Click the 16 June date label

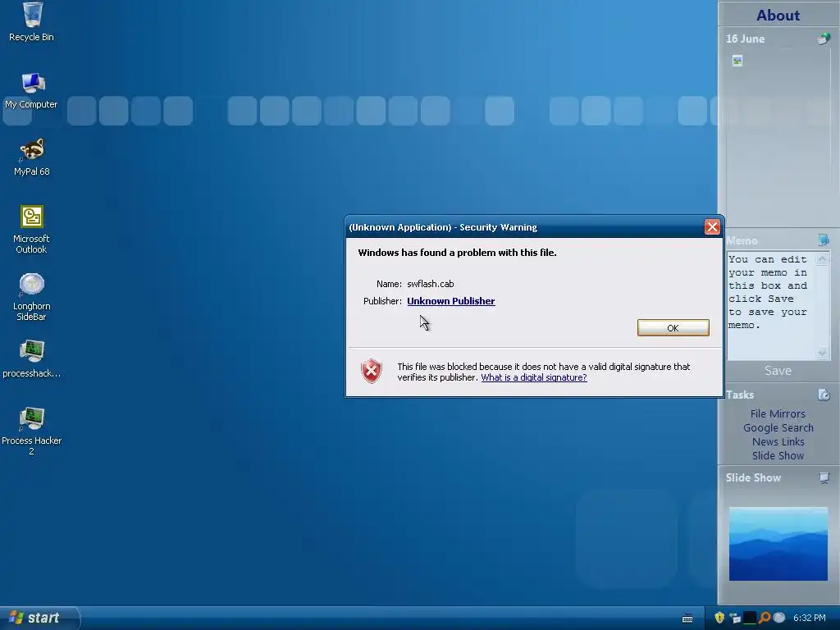pyautogui.click(x=745, y=39)
